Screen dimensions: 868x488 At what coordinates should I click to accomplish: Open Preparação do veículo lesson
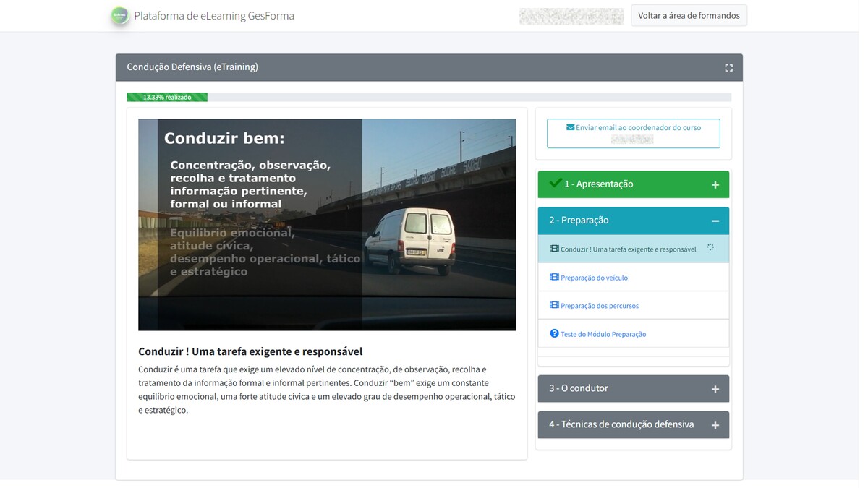point(594,278)
